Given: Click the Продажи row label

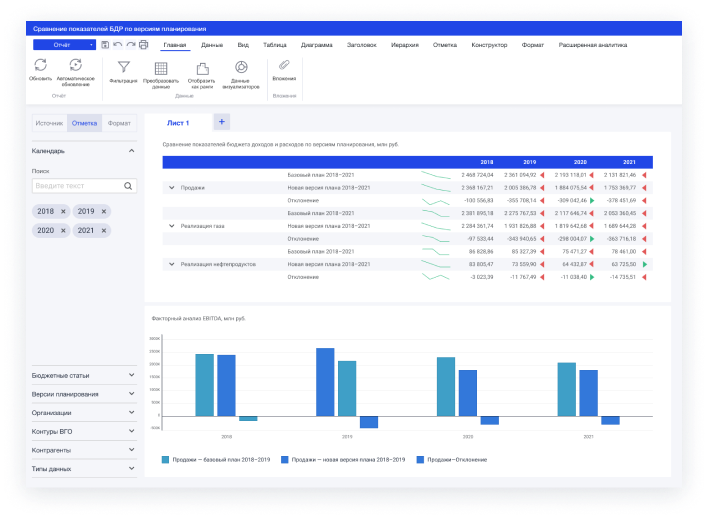Looking at the screenshot, I should (192, 188).
